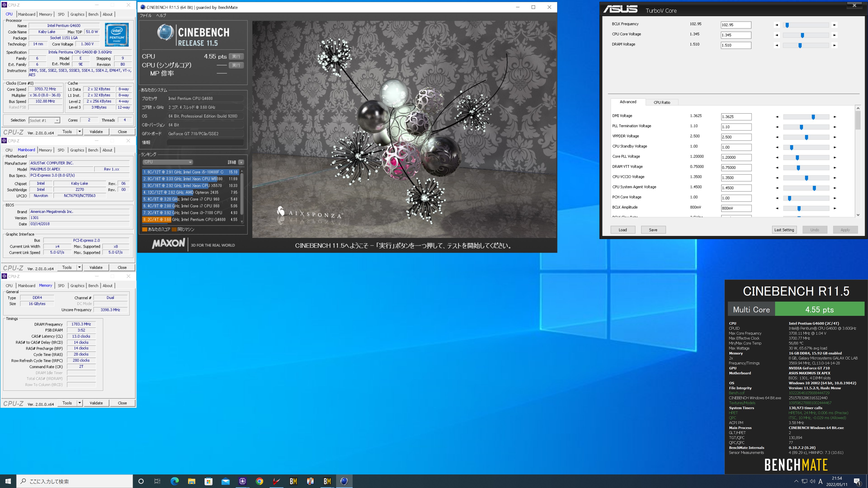Open Bench tab in CPU-Z Mainboard window
The image size is (868, 488).
click(x=93, y=150)
